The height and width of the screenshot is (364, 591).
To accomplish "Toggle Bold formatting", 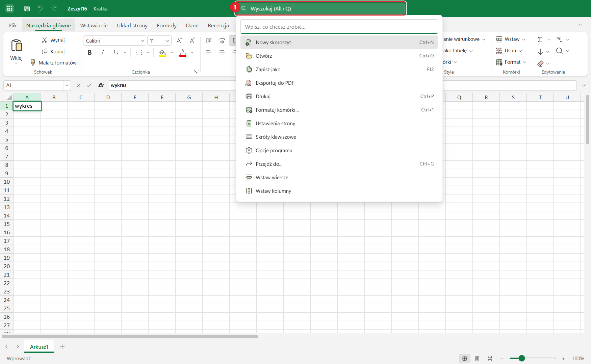I will click(89, 52).
